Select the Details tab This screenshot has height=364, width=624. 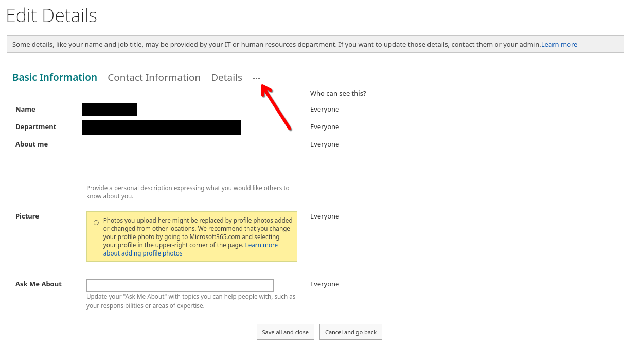pos(226,77)
